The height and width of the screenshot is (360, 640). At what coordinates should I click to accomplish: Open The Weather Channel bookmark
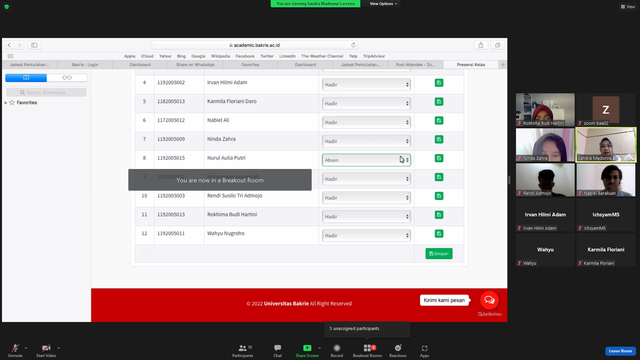coord(322,56)
